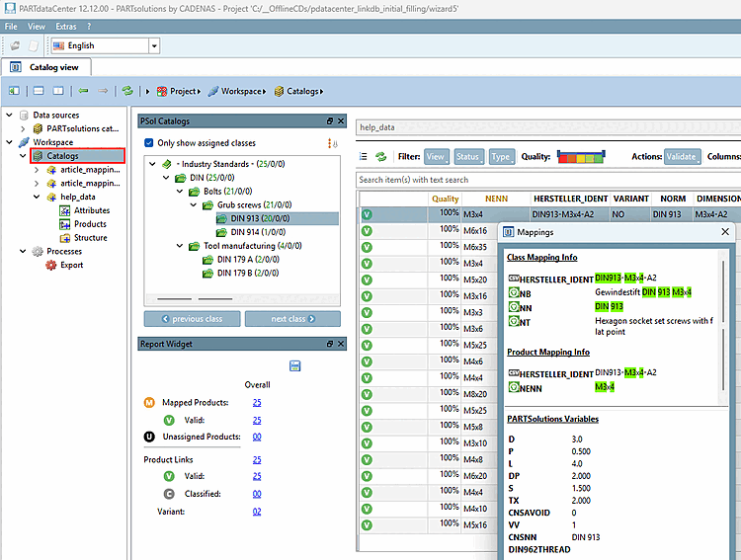741x560 pixels.
Task: Open Mapped Products count link 25
Action: 257,403
